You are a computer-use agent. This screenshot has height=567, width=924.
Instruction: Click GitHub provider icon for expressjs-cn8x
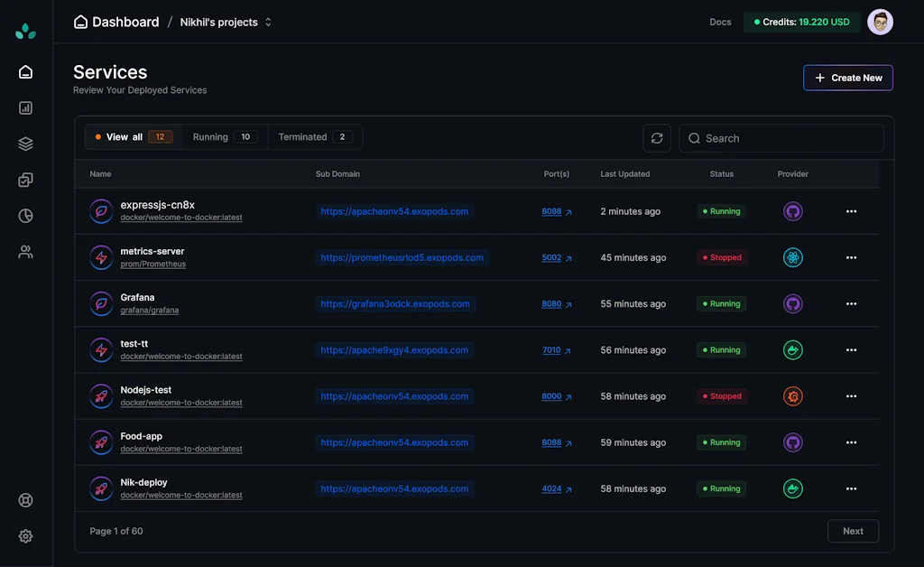coord(792,211)
